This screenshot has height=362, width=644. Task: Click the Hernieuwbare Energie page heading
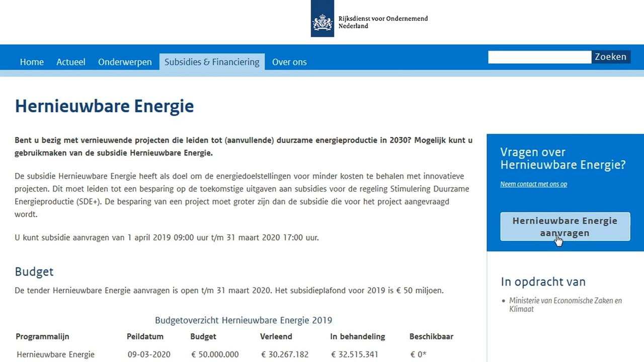point(104,106)
